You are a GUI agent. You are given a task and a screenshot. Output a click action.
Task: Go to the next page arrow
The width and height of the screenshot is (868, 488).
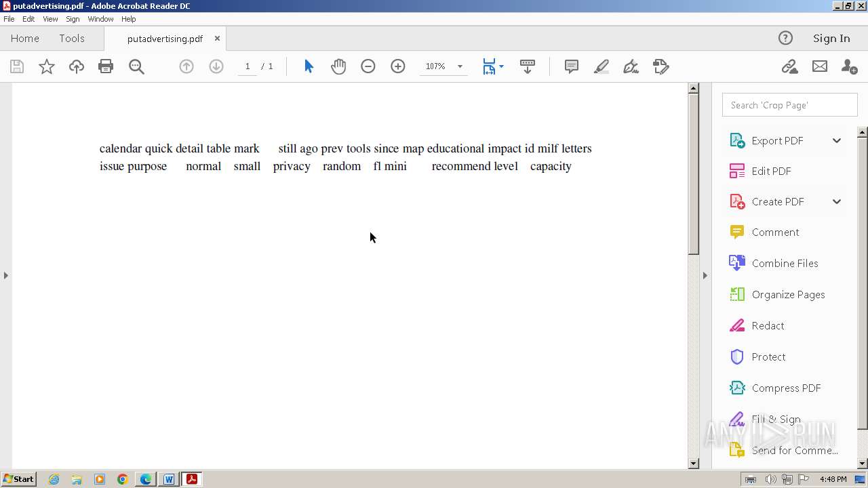216,66
